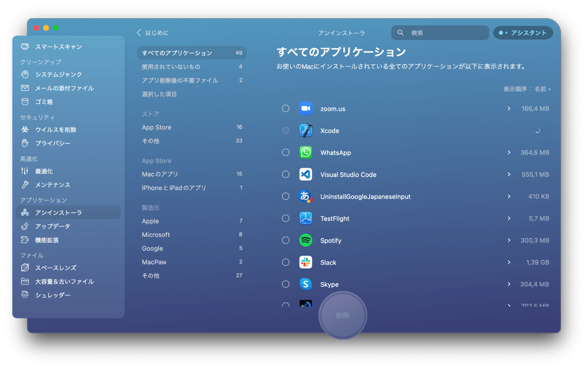Click the 555,1 MB size value
588x369 pixels.
pos(535,174)
